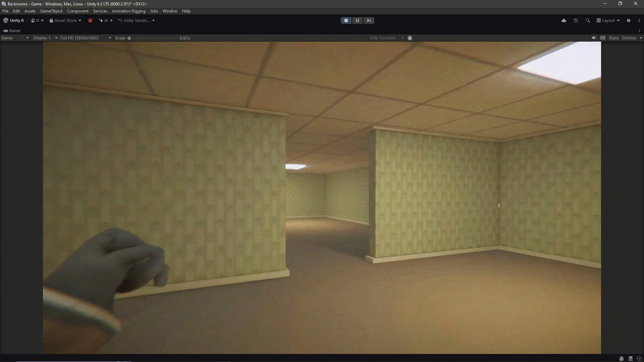This screenshot has width=644, height=362.
Task: Open the Animation Rigging menu
Action: click(x=128, y=11)
